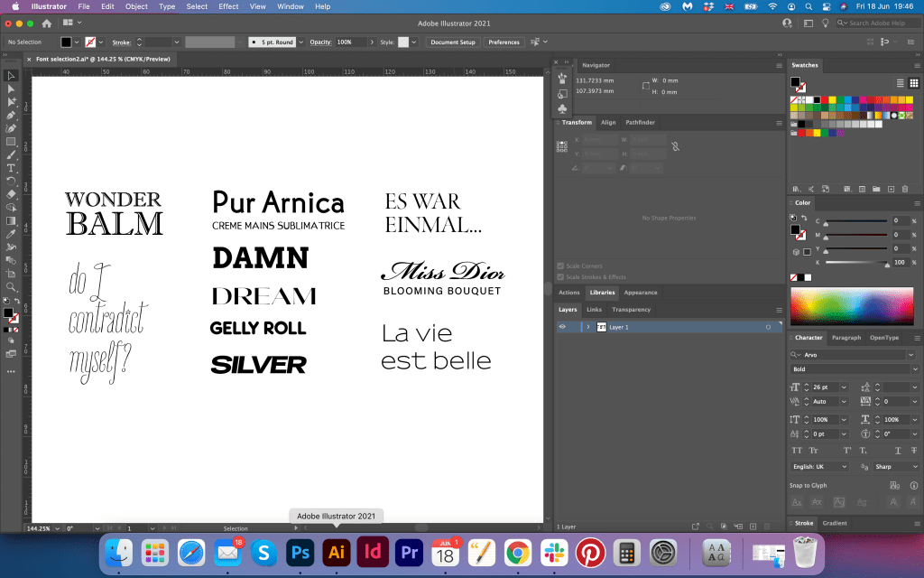This screenshot has height=578, width=924.
Task: Toggle the Scale Corners checkbox
Action: coord(561,266)
